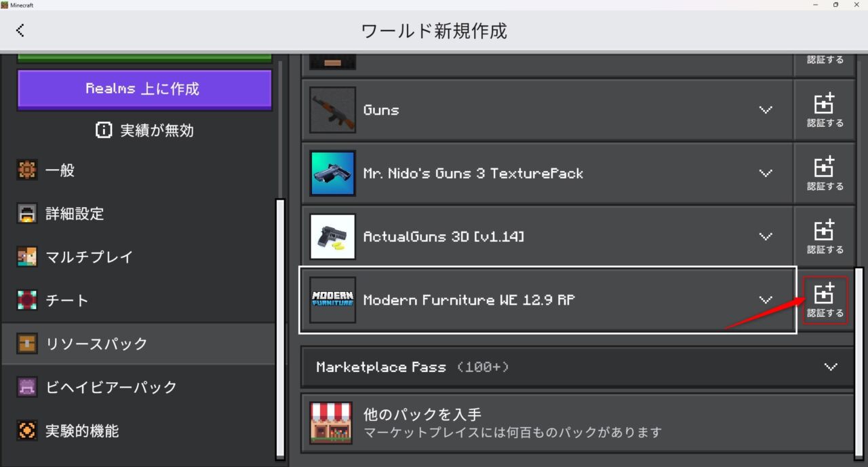This screenshot has height=467, width=868.
Task: Select the チート cheats section icon
Action: [x=27, y=300]
